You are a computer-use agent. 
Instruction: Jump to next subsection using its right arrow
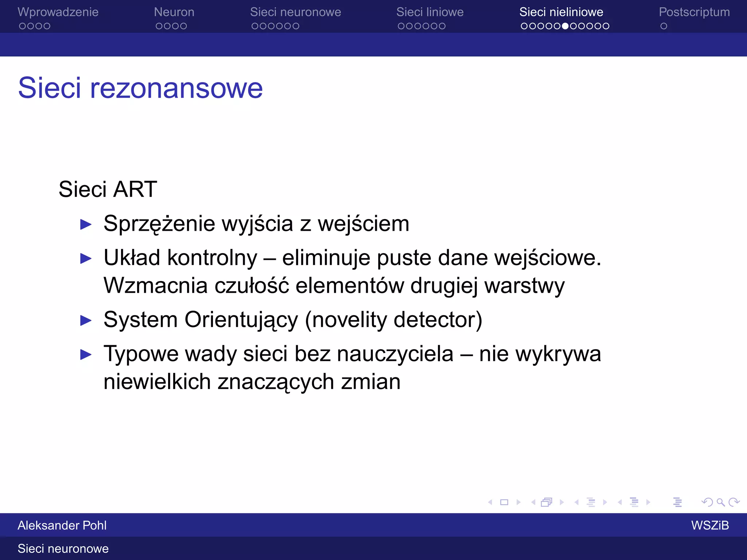(605, 502)
